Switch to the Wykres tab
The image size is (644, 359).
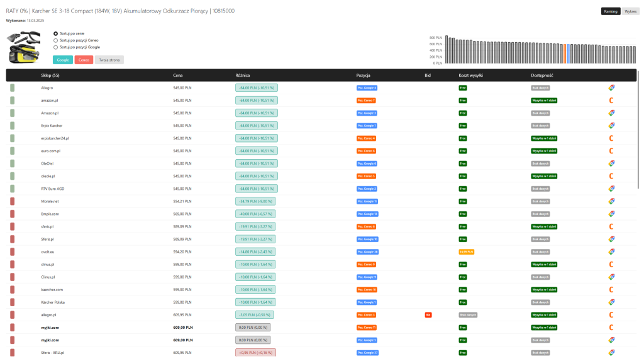pos(630,11)
